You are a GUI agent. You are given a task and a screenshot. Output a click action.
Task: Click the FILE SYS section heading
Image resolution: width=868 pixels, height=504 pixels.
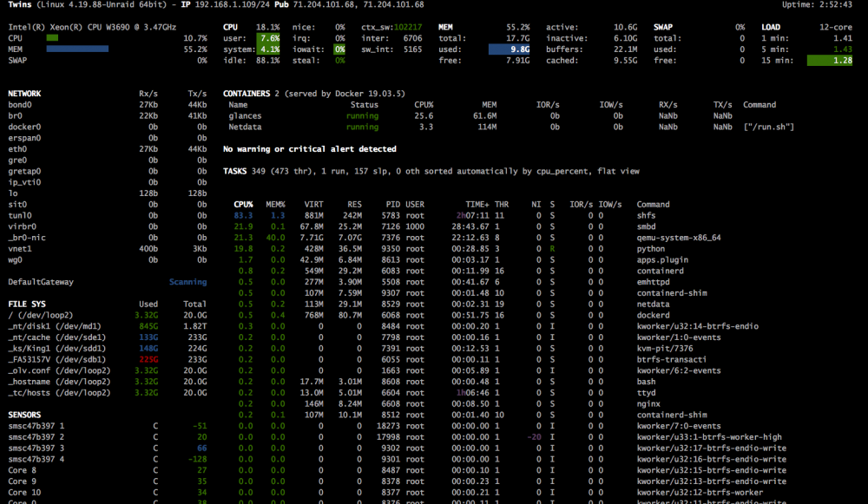click(x=27, y=304)
